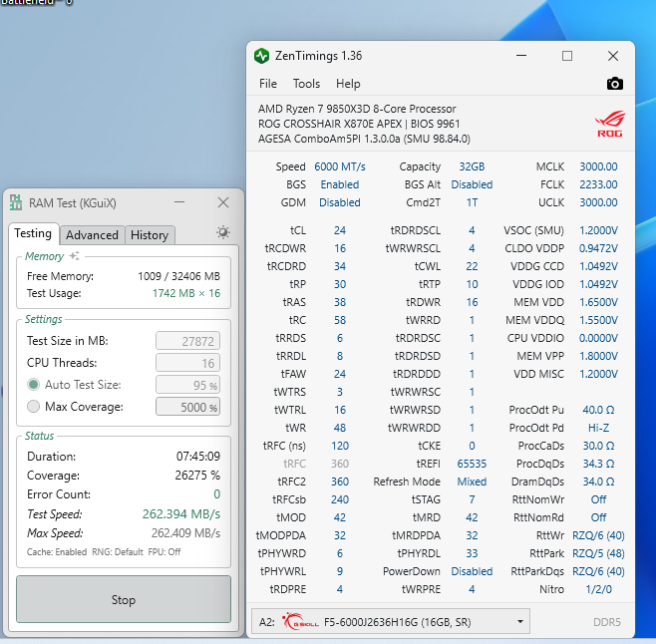Click the BGS value Enabled
Viewport: 656px width, 644px height.
tap(340, 184)
